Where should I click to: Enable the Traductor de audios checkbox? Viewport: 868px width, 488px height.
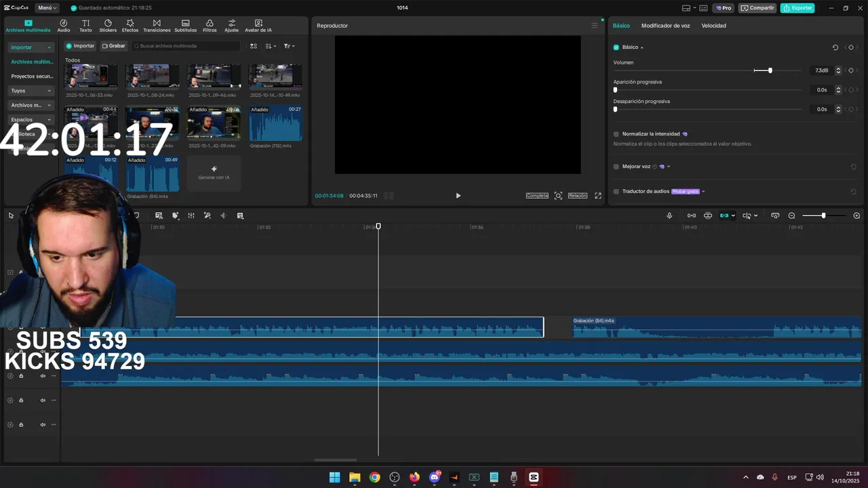click(616, 192)
